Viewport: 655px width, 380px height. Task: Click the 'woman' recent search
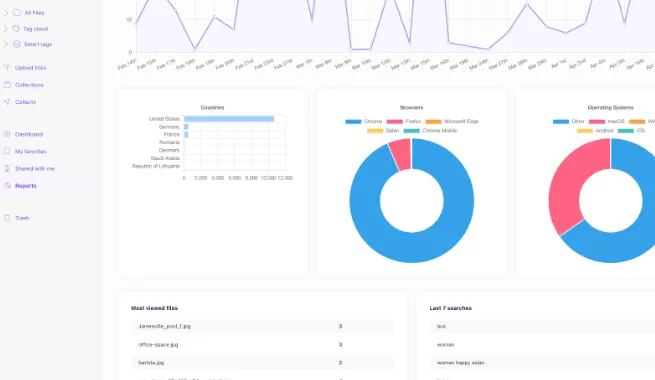(445, 345)
